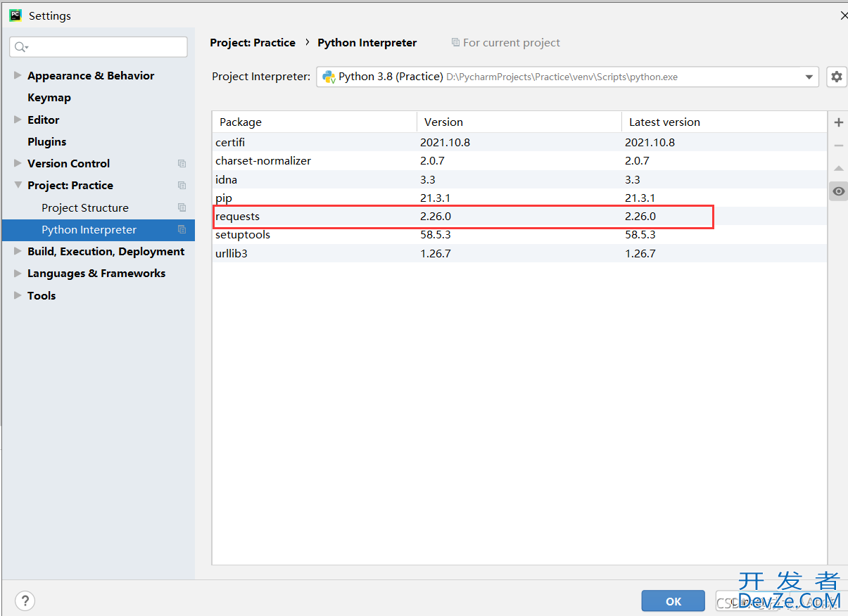Click the upgrade package arrow icon
This screenshot has width=848, height=616.
coord(838,169)
